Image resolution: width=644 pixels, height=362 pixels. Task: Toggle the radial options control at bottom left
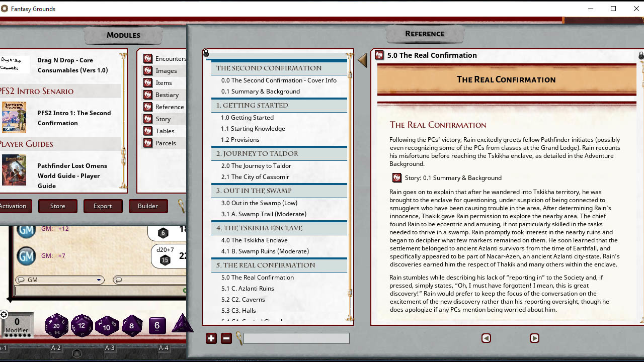click(x=4, y=314)
